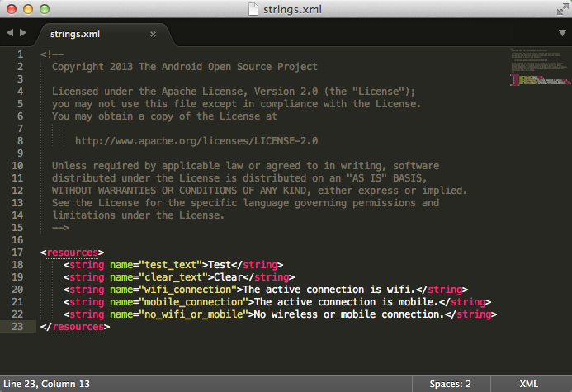Image resolution: width=572 pixels, height=392 pixels.
Task: Click the word Test on line 18
Action: click(x=220, y=265)
